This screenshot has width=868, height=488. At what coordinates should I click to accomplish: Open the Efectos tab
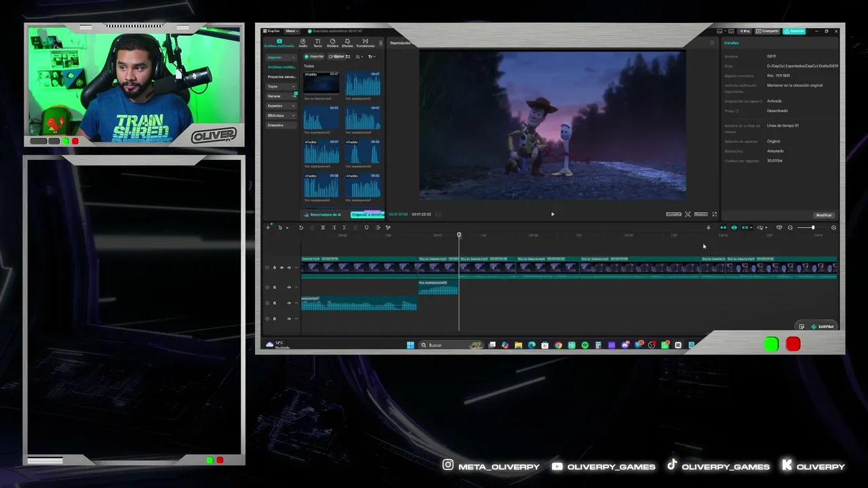(x=347, y=43)
